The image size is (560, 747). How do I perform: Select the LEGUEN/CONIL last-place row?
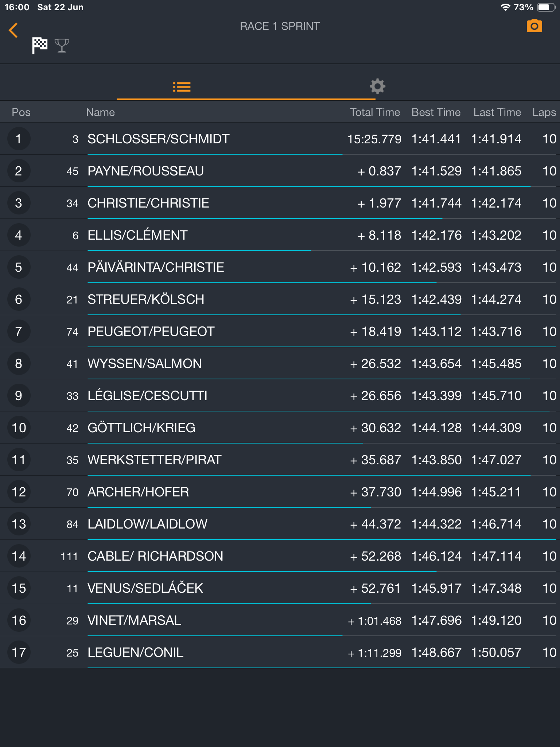coord(280,652)
